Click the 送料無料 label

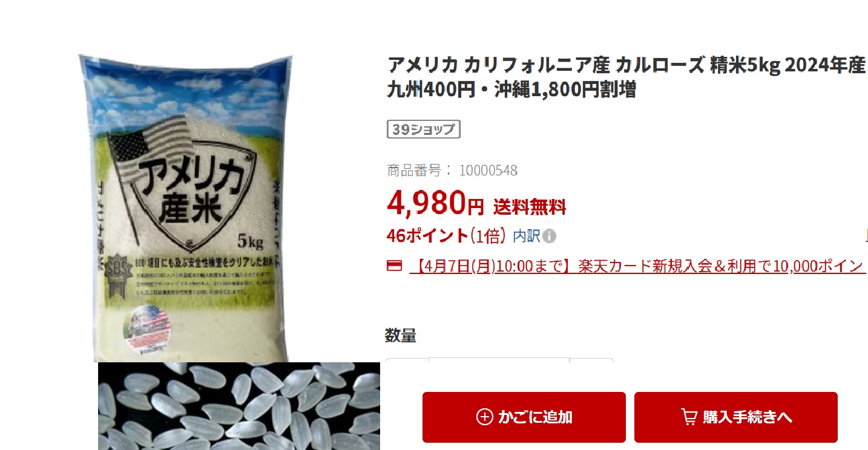[530, 207]
